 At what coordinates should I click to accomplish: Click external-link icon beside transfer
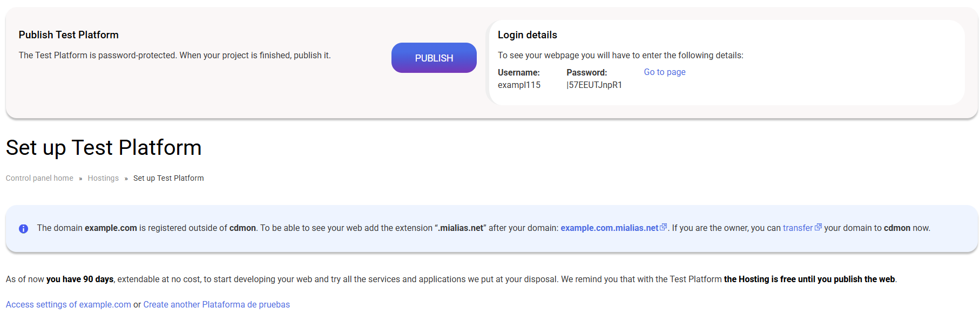818,227
